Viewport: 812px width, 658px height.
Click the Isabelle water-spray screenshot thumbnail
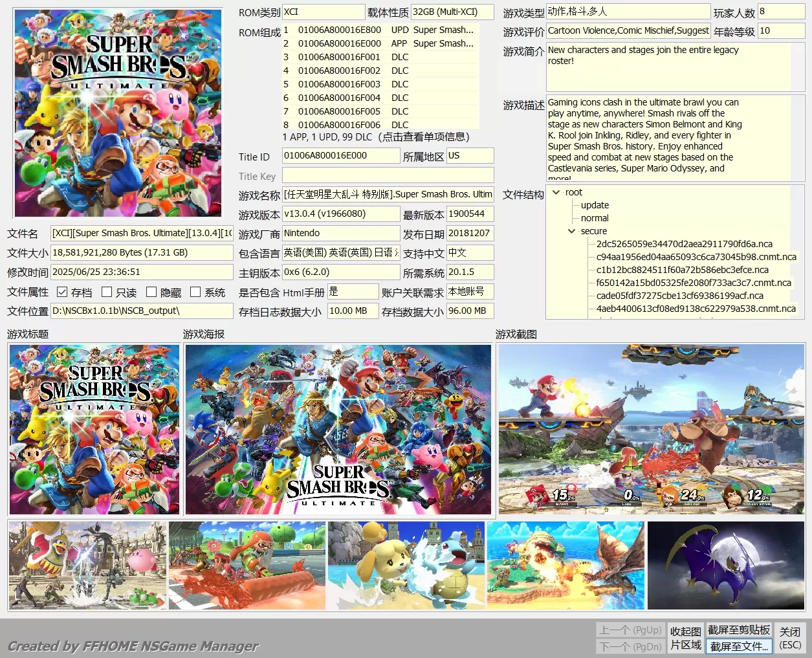(x=406, y=565)
